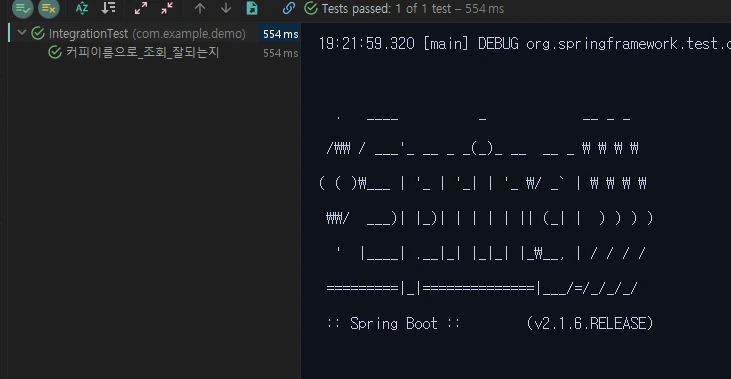
Task: Export test results file icon
Action: pos(252,8)
